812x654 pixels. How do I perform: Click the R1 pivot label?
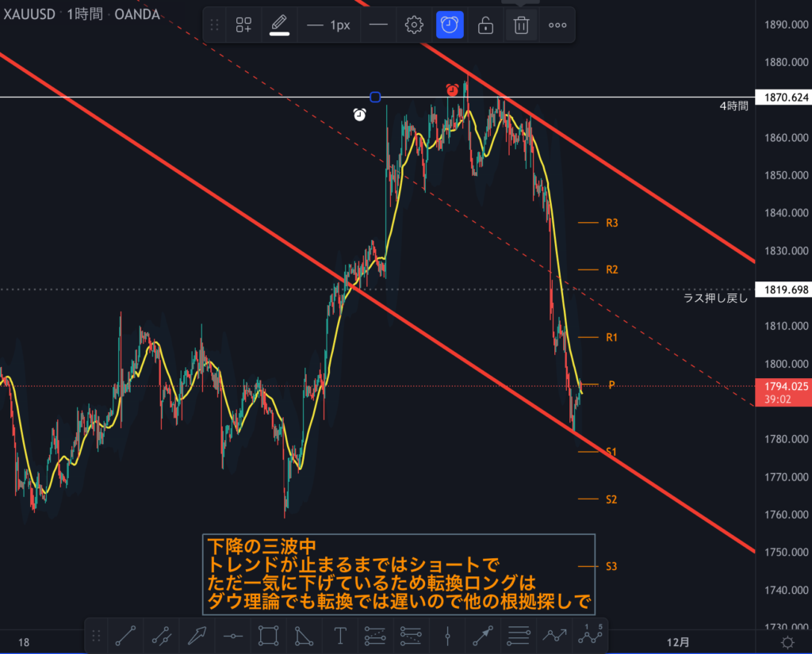click(611, 338)
